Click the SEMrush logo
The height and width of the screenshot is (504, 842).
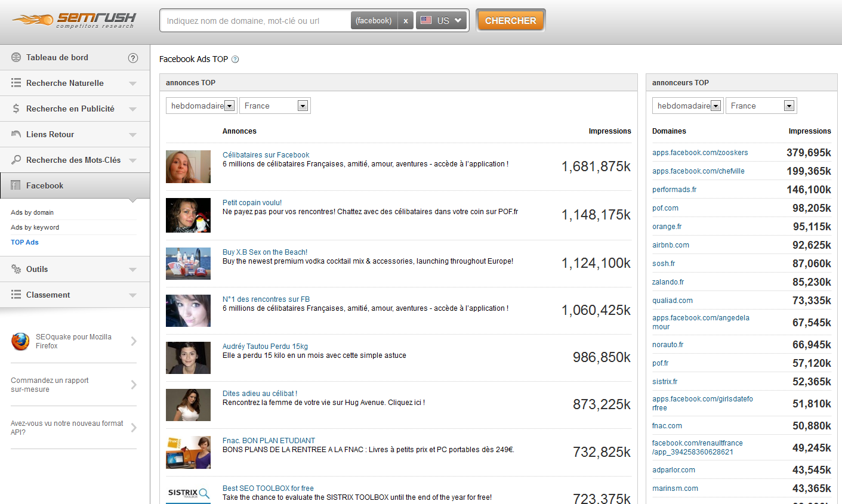click(x=75, y=20)
